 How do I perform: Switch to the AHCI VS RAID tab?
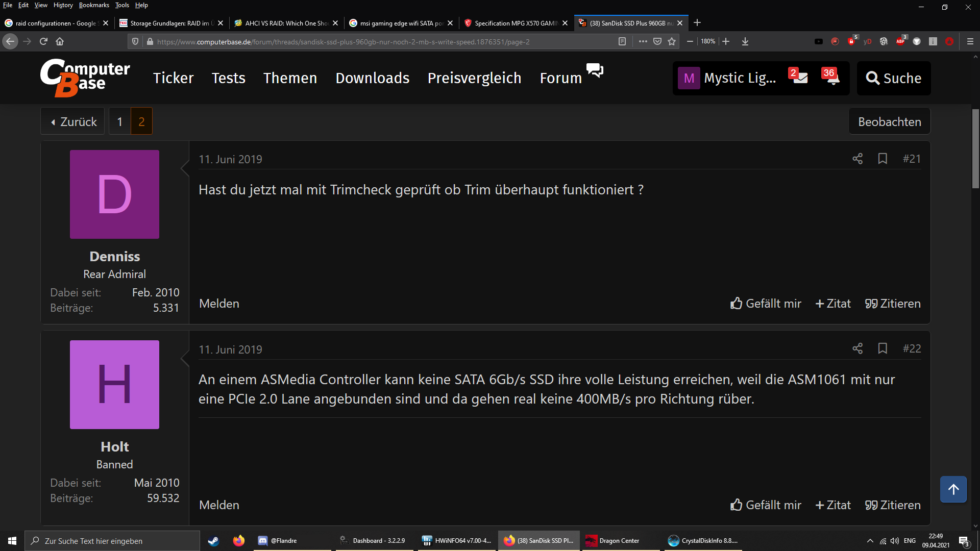pos(284,23)
